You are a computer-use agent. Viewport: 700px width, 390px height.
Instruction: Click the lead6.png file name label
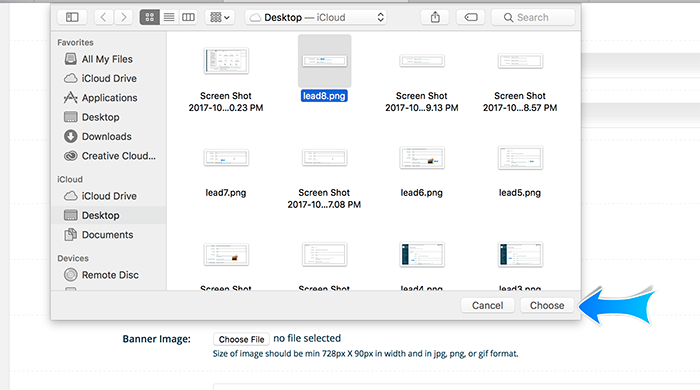[x=421, y=193]
